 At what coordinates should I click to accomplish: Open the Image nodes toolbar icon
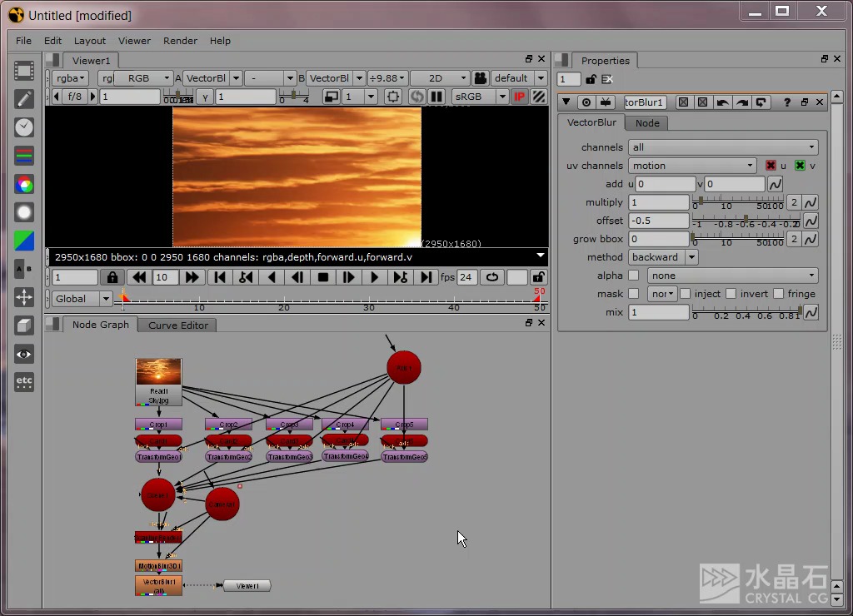(x=24, y=71)
